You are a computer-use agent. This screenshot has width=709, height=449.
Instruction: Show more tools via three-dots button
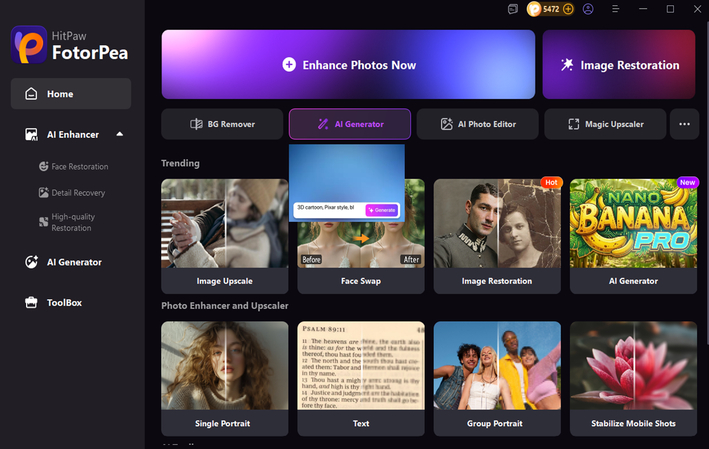685,124
